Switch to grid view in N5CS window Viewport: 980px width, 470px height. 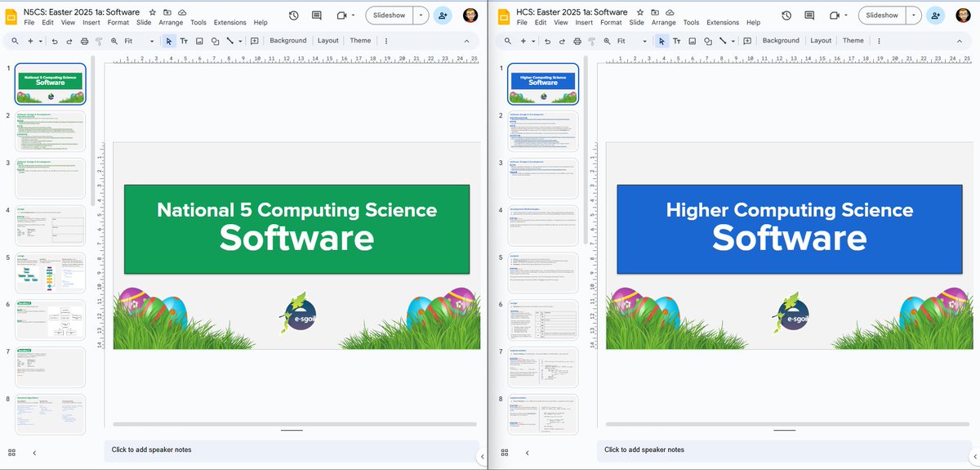tap(11, 452)
